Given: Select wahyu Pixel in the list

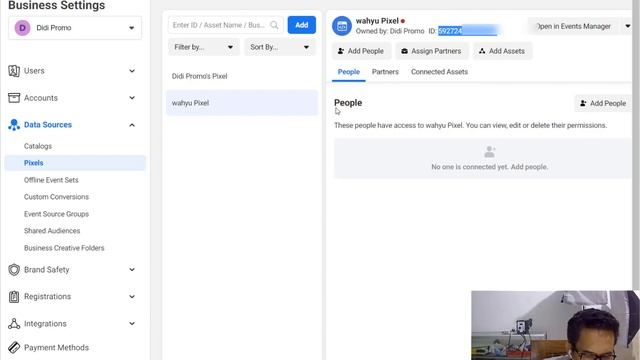Looking at the screenshot, I should (242, 103).
